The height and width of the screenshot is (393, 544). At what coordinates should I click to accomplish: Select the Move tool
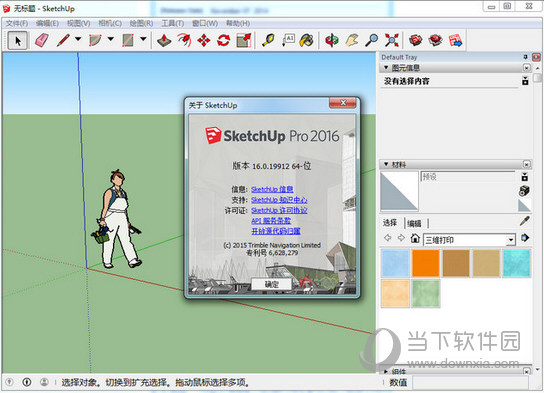coord(204,41)
